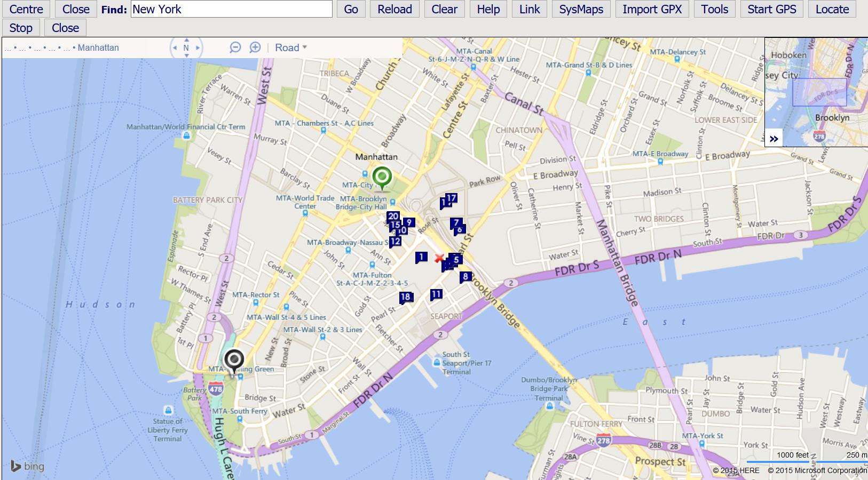Click the Link button

point(529,9)
